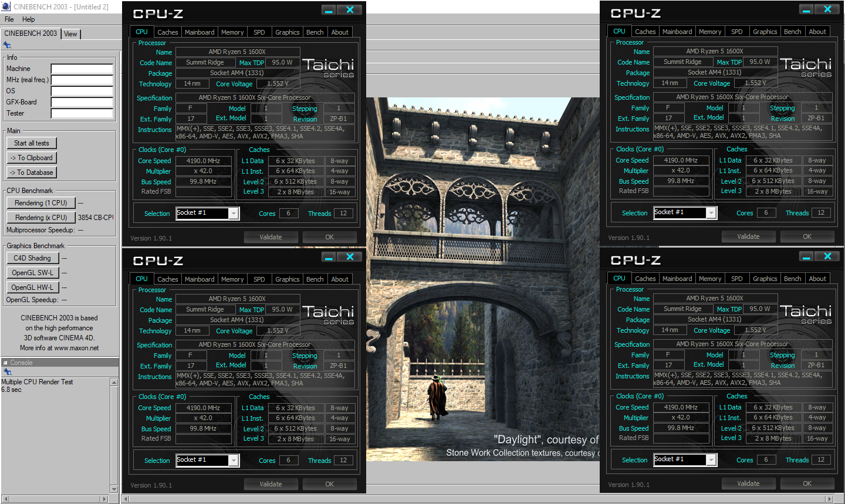
Task: Close the bottom-left CPU-Z window
Action: pos(350,257)
